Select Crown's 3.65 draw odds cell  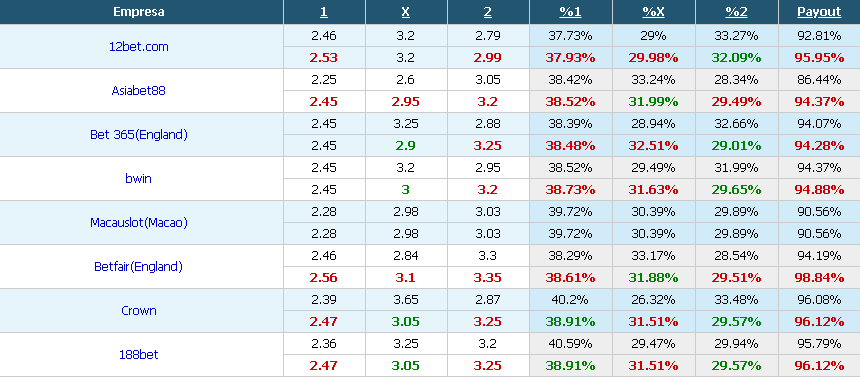[x=406, y=300]
